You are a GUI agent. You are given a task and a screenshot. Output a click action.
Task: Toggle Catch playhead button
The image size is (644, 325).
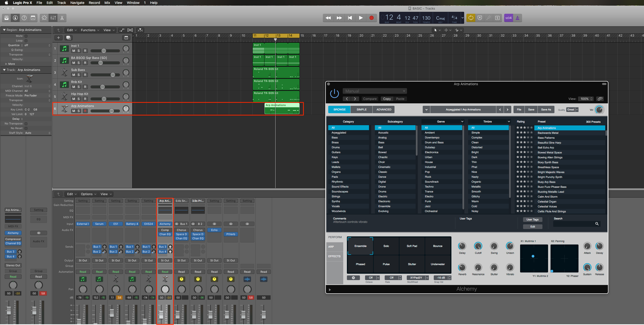tap(140, 30)
